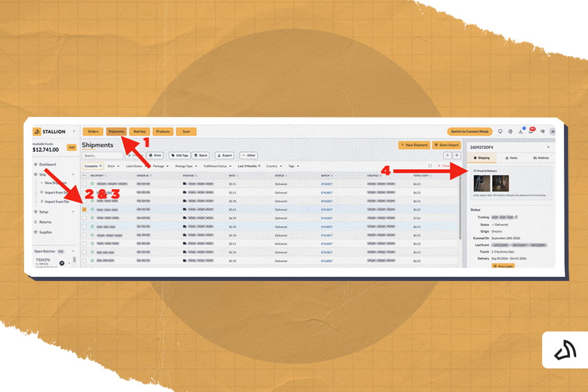Sort by the Total Cost column

[422, 175]
